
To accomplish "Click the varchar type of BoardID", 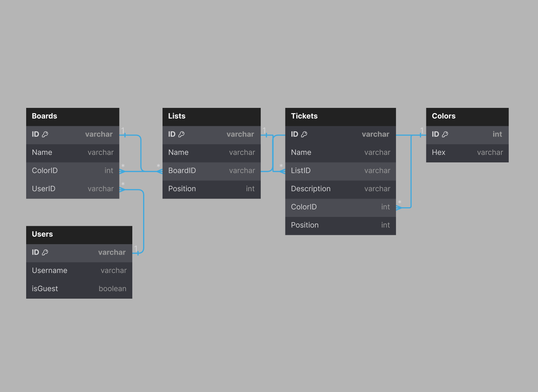I will [242, 171].
